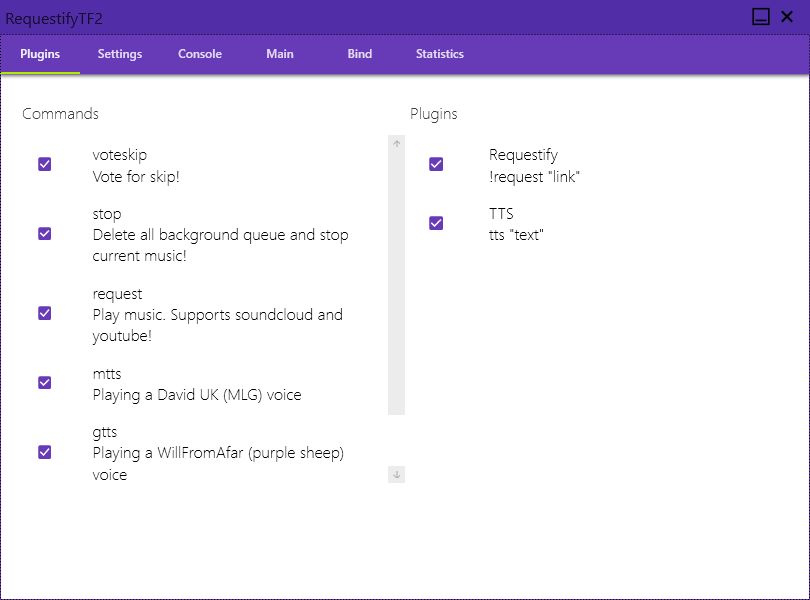810x600 pixels.
Task: View the Statistics tab
Action: pyautogui.click(x=440, y=54)
